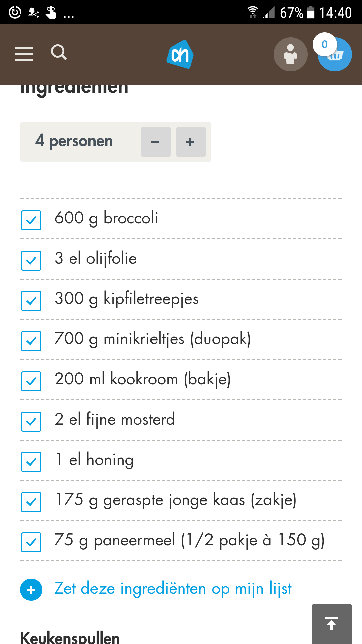Deselect the 200 ml kookroom checkbox
This screenshot has height=644, width=362.
pyautogui.click(x=31, y=381)
